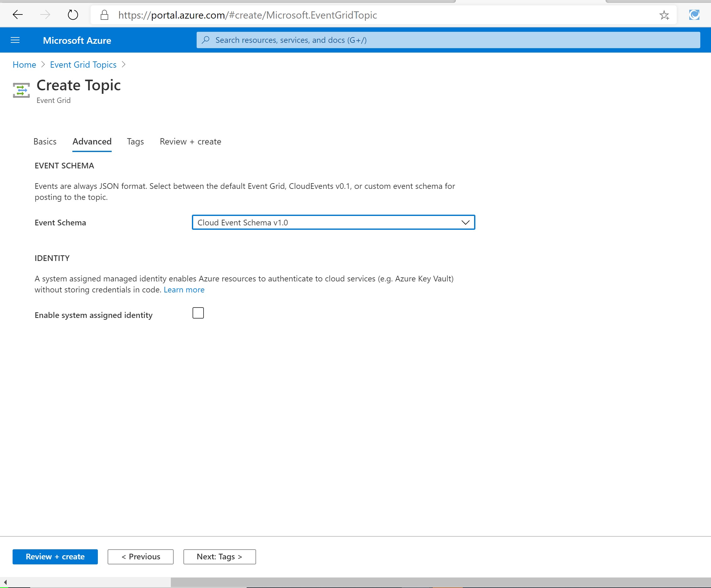
Task: Navigate to Home breadcrumb
Action: point(24,65)
